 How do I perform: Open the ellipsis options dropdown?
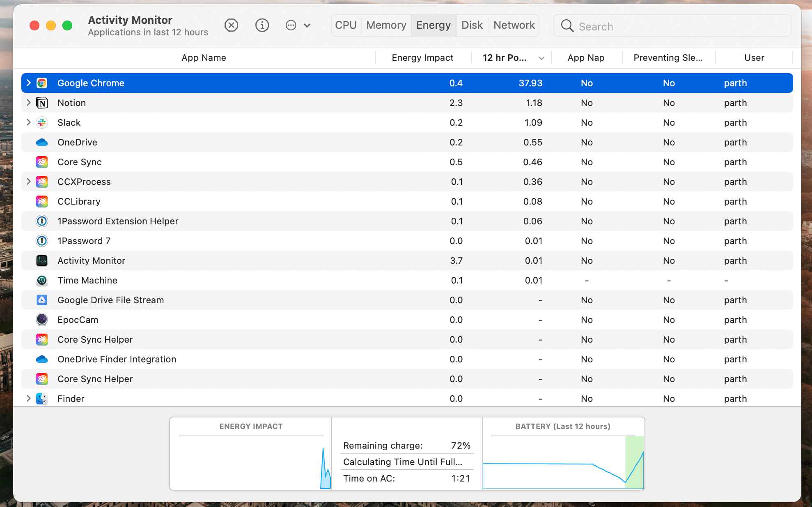tap(298, 25)
